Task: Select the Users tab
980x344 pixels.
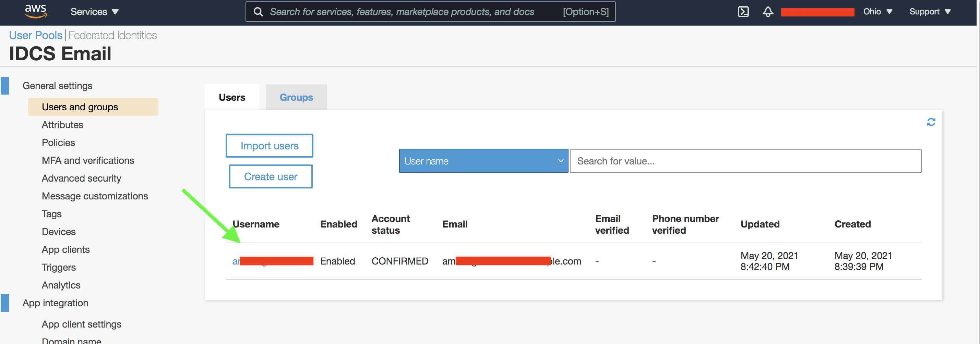Action: [232, 97]
